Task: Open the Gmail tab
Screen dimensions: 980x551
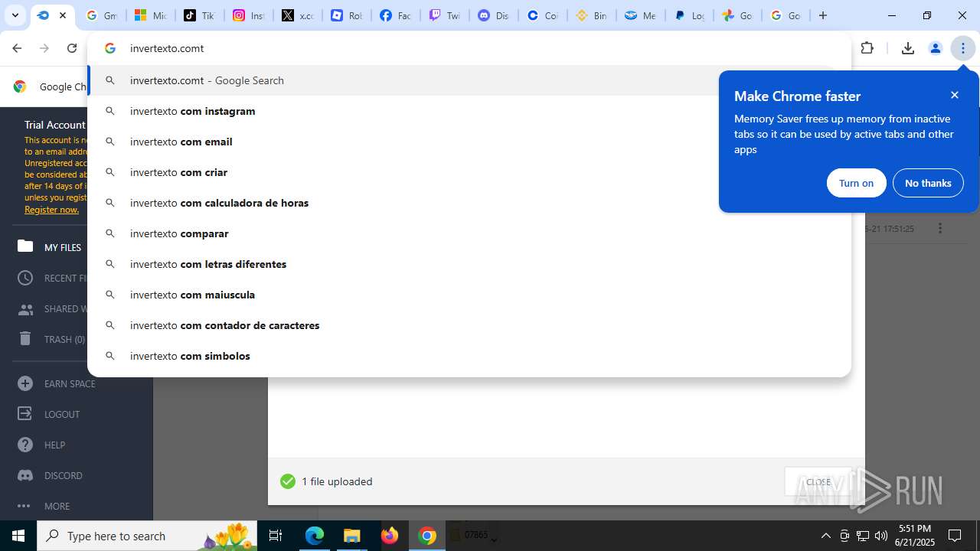Action: 101,15
